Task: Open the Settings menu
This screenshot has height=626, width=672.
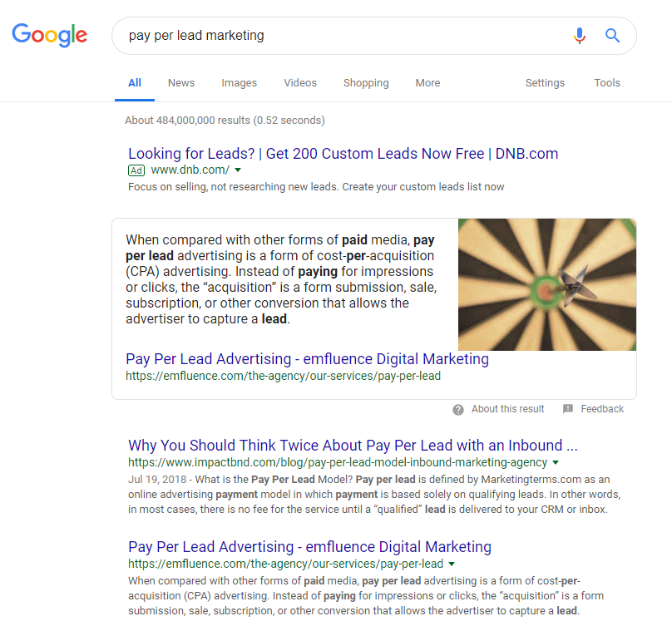Action: point(545,83)
